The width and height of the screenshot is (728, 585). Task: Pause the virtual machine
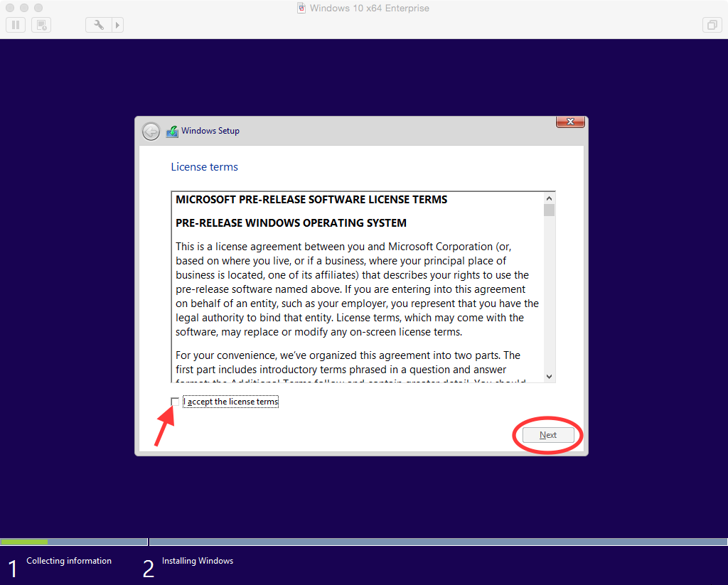point(16,25)
